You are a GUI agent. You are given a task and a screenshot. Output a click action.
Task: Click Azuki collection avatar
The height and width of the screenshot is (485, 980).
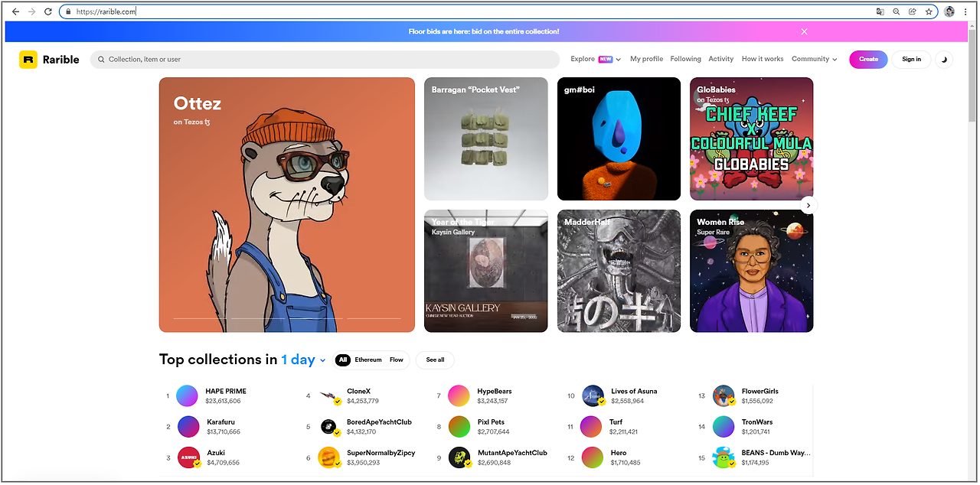[189, 457]
